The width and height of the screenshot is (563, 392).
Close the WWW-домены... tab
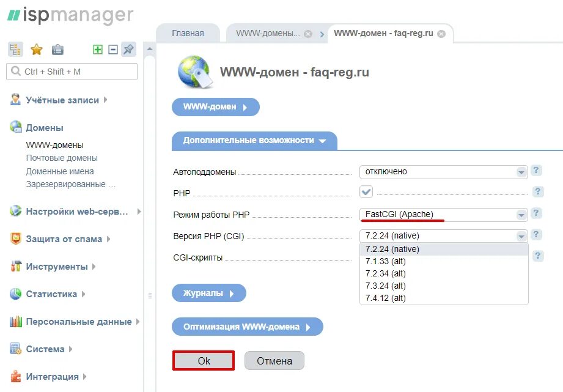pyautogui.click(x=308, y=34)
